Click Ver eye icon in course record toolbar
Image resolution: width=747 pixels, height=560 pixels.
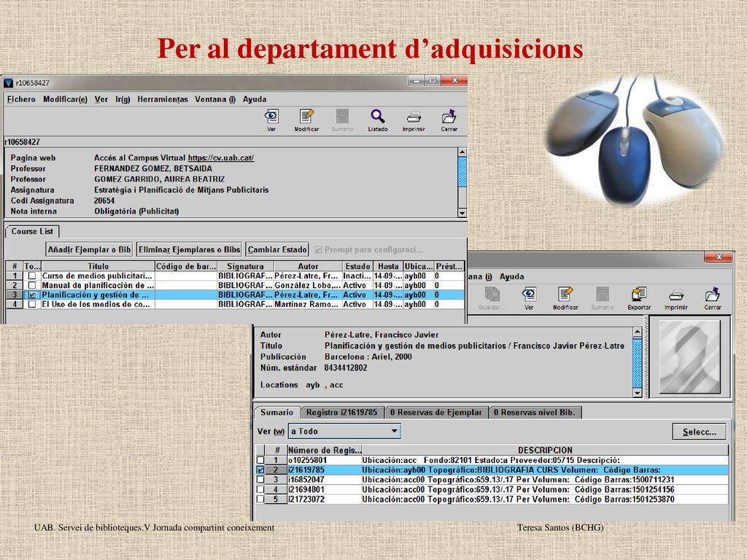[271, 120]
